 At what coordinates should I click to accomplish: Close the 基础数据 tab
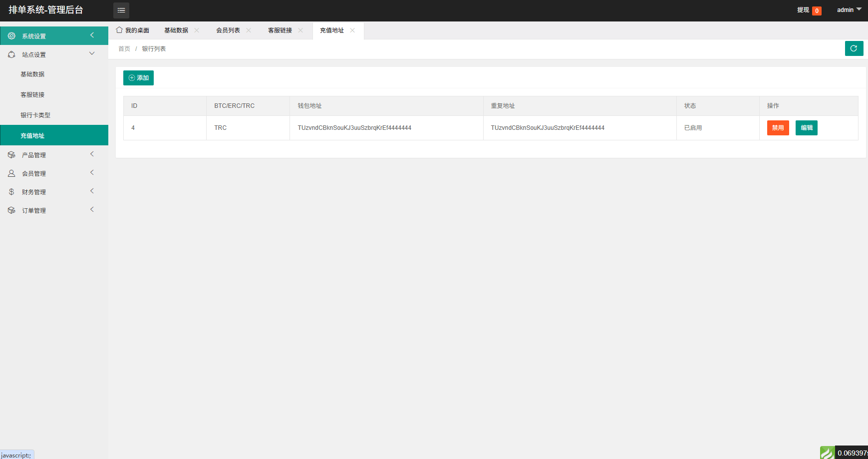[197, 30]
